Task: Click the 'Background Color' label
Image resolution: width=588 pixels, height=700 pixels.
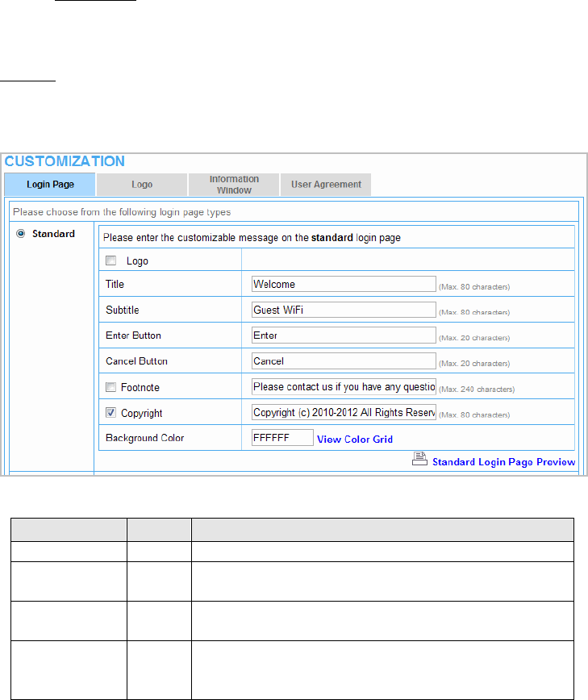Action: (x=144, y=438)
